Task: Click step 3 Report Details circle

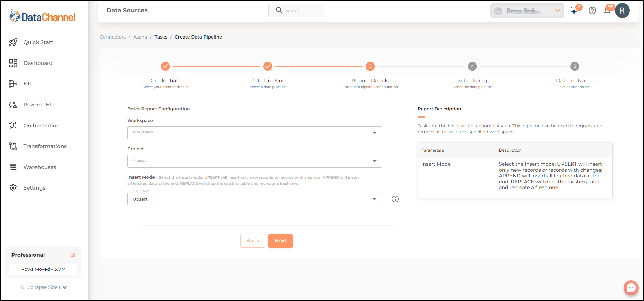Action: pos(370,66)
